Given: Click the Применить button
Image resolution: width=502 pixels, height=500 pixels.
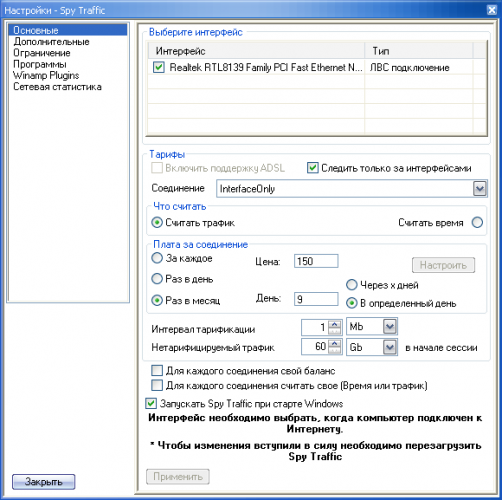Looking at the screenshot, I should pyautogui.click(x=178, y=477).
